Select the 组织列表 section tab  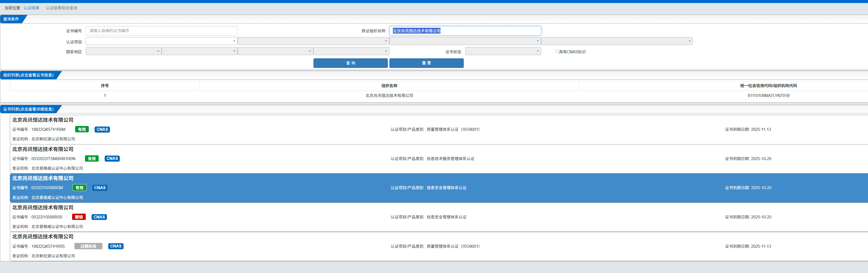(28, 75)
